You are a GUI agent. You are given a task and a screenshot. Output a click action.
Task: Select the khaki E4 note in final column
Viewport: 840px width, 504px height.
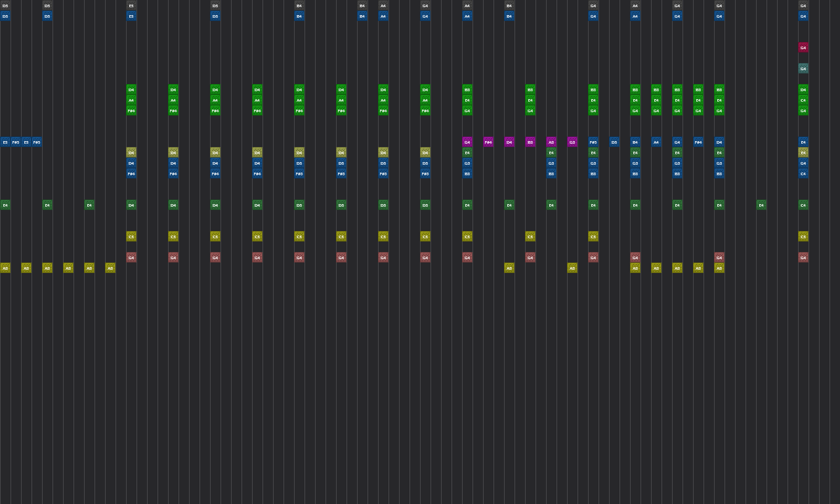(803, 152)
